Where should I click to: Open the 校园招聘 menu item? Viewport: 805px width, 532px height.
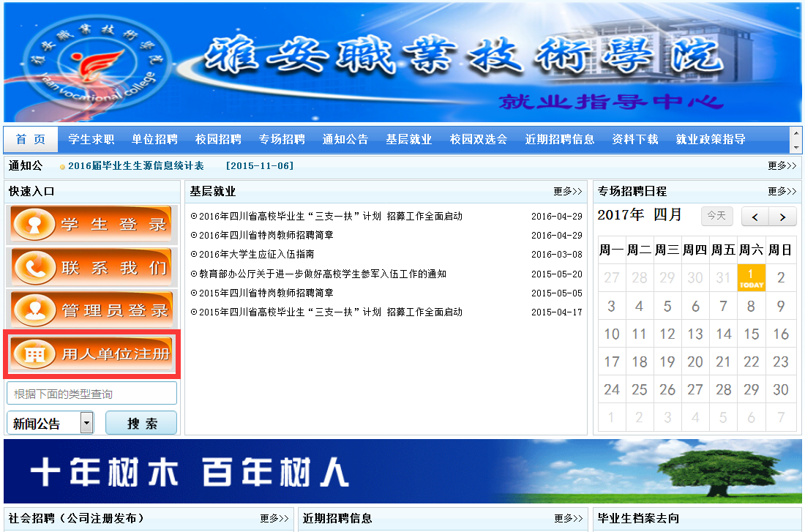(x=218, y=139)
